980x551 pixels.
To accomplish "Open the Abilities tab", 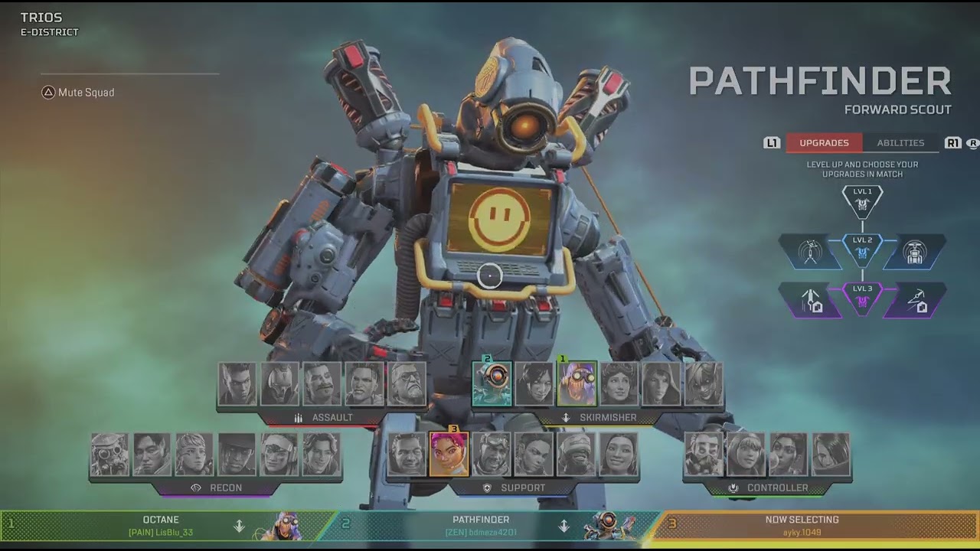I will (x=900, y=143).
